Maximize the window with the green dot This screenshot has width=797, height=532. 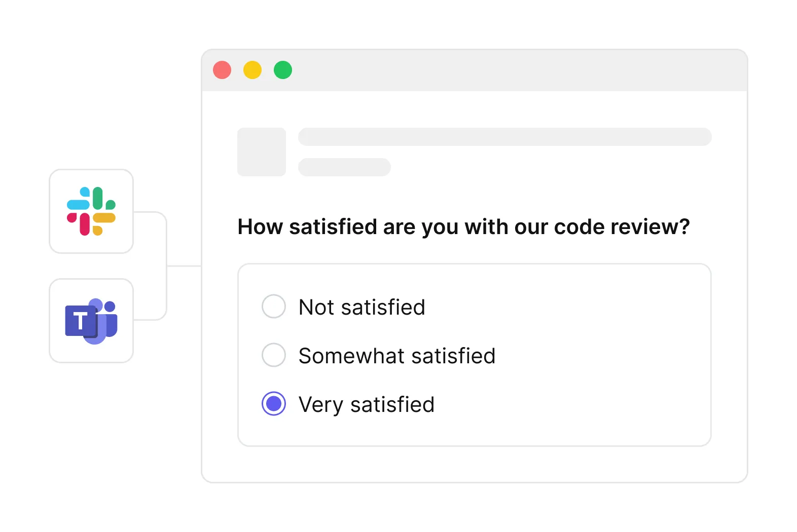[283, 70]
